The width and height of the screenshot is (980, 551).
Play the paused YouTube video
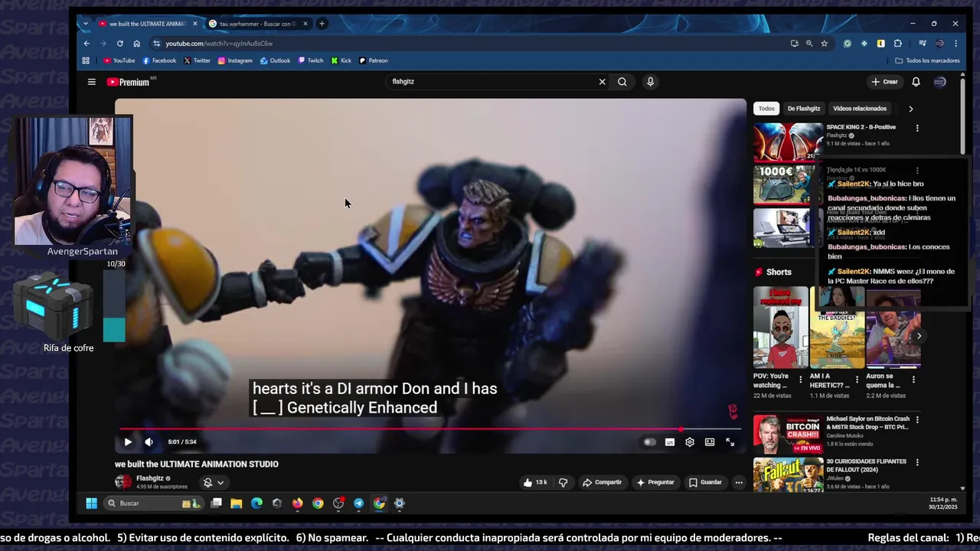point(128,442)
